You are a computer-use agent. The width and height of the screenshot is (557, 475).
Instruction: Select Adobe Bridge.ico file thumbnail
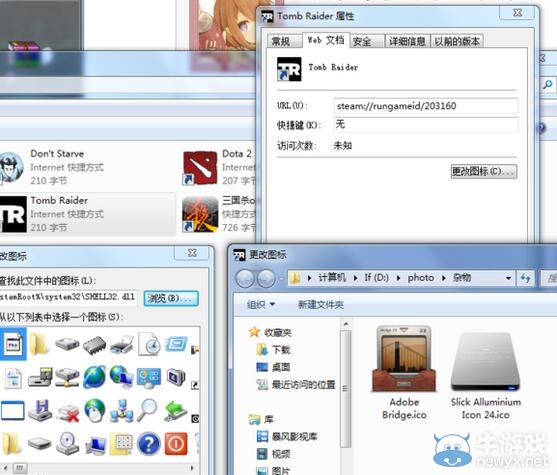404,359
